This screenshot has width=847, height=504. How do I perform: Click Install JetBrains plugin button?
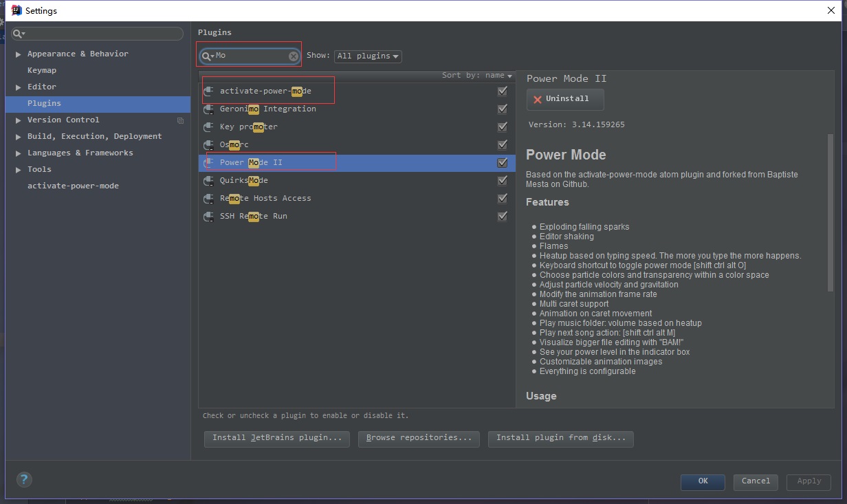(277, 439)
